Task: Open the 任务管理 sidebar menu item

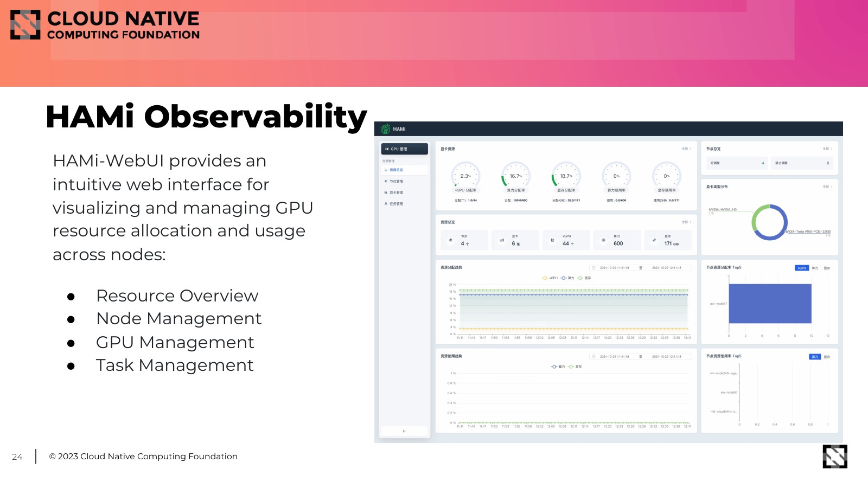Action: click(405, 204)
